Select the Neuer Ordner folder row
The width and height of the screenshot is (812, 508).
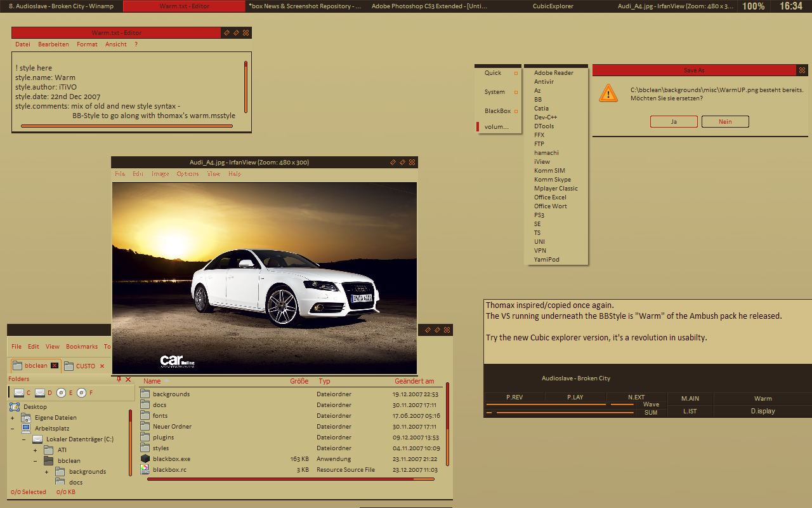tap(290, 427)
